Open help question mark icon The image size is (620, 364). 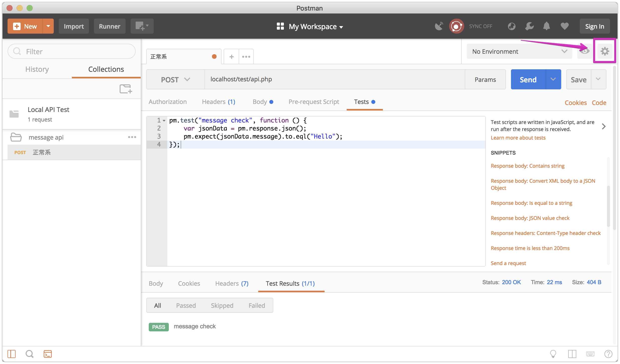[x=608, y=354]
